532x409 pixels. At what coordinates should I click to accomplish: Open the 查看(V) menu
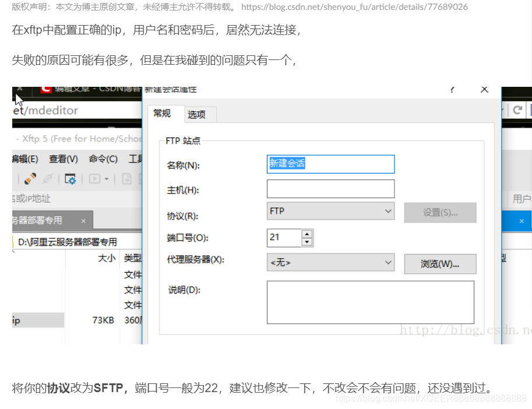click(x=64, y=159)
